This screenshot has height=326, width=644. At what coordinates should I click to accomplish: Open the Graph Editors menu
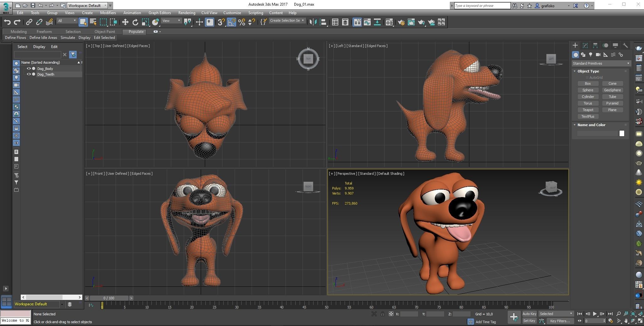(160, 13)
